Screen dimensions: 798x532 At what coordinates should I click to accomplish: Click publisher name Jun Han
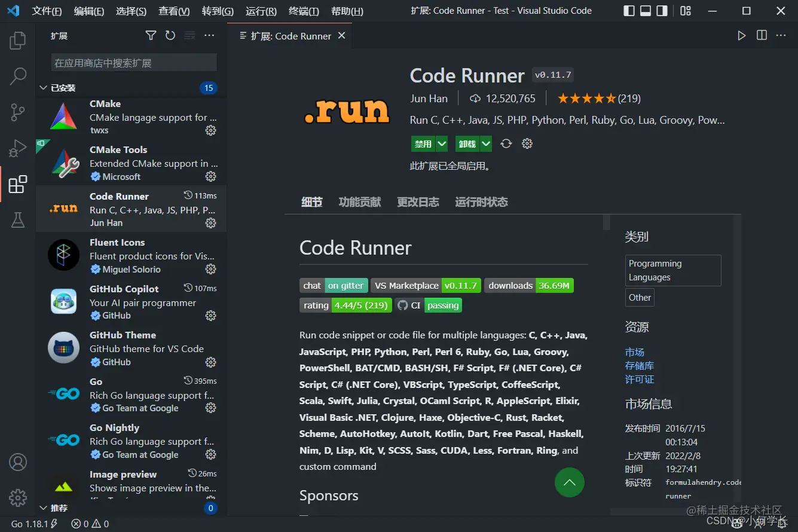[429, 98]
